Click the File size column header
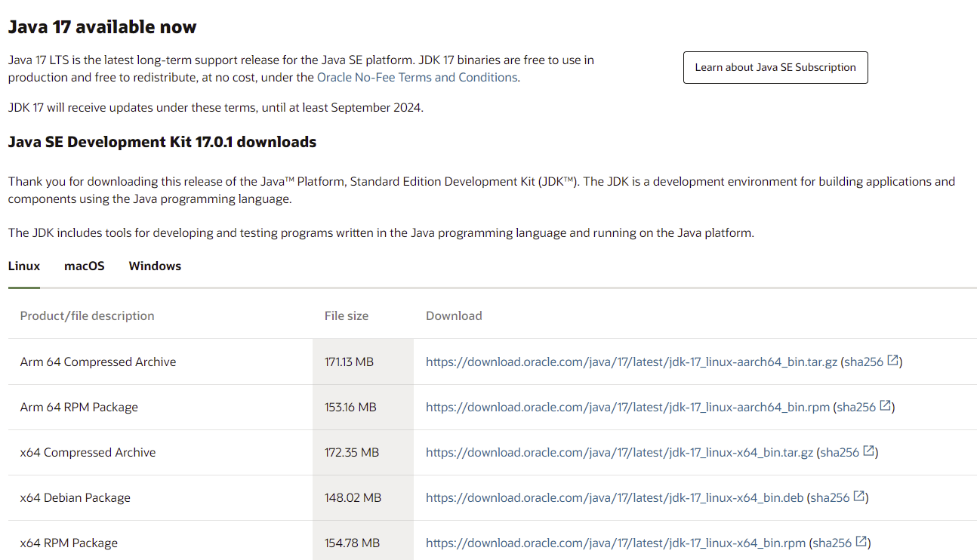This screenshot has height=560, width=977. coord(347,315)
